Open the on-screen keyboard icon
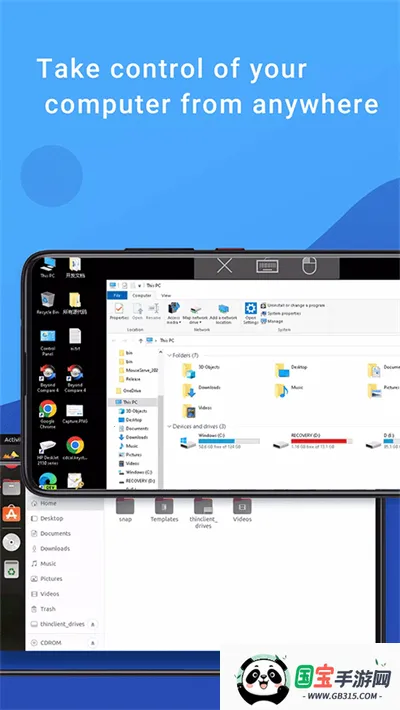The height and width of the screenshot is (710, 400). point(267,267)
